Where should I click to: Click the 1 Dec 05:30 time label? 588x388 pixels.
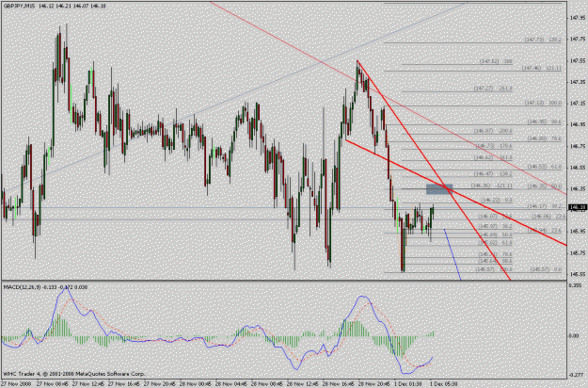[444, 384]
